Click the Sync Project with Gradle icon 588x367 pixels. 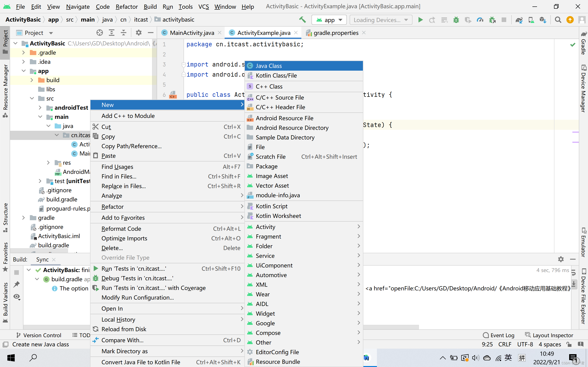[x=519, y=20]
